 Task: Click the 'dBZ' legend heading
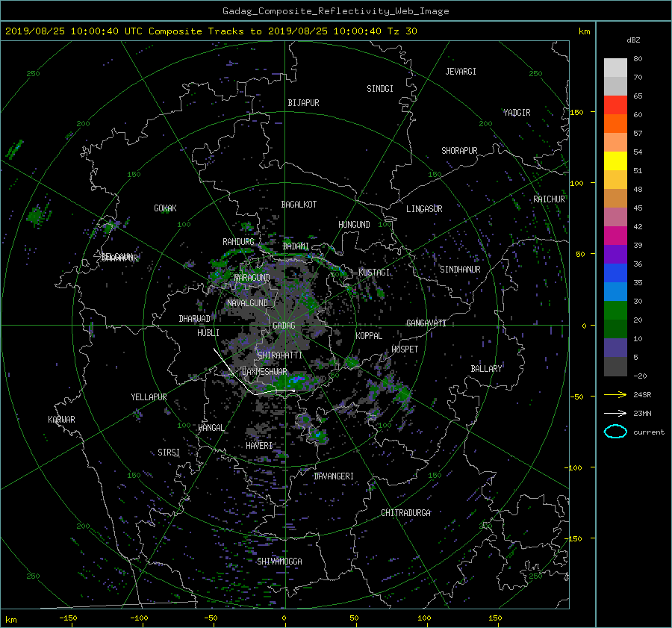tap(633, 40)
